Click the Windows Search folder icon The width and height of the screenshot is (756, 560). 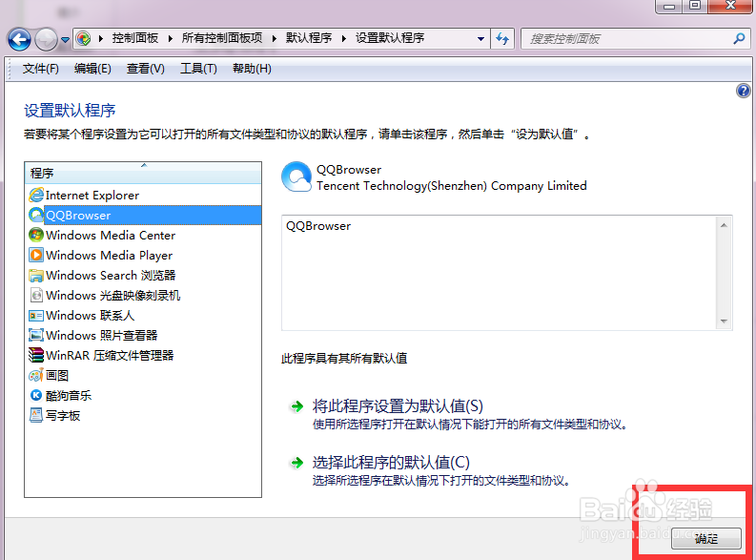(x=36, y=275)
